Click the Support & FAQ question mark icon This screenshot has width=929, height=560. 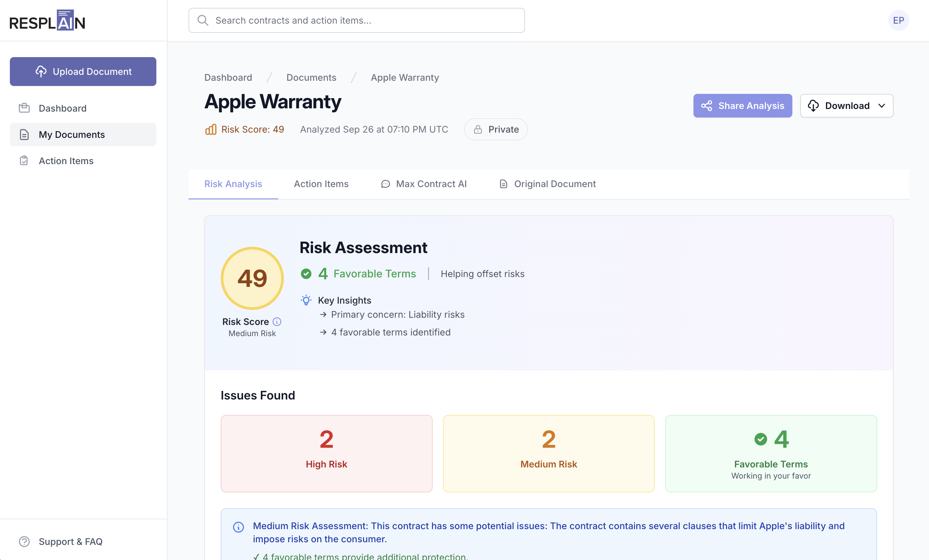(x=24, y=542)
